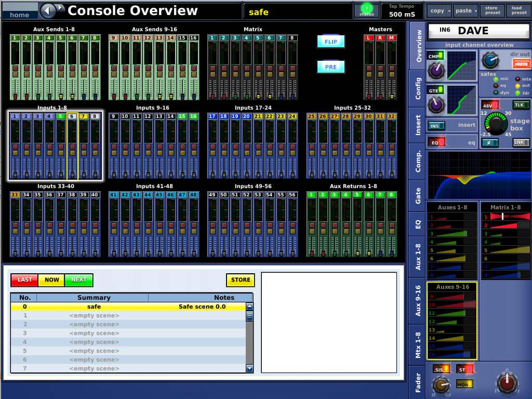The image size is (532, 399).
Task: Toggle the CMP compressor switch
Action: (x=436, y=56)
